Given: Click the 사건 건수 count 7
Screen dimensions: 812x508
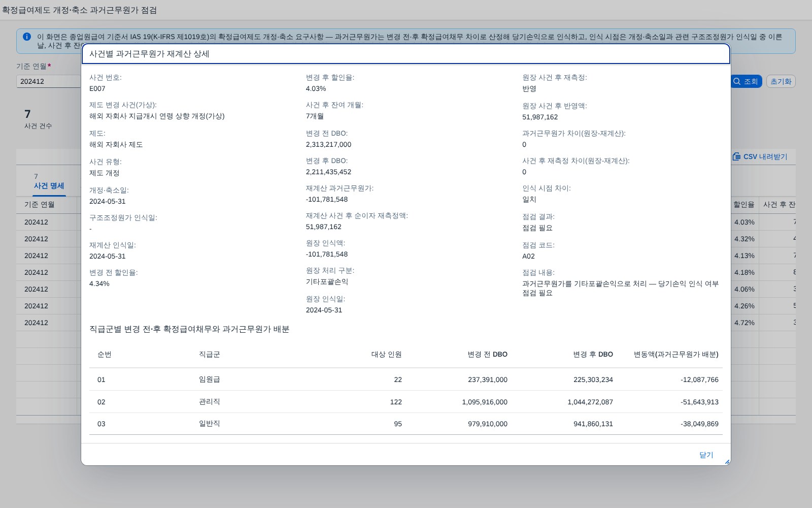Looking at the screenshot, I should (27, 114).
